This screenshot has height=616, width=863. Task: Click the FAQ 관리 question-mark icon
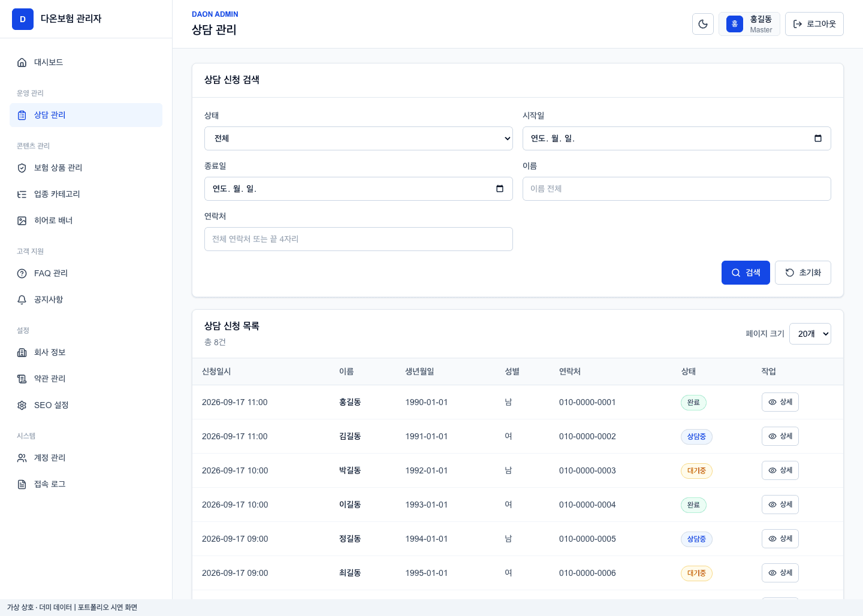click(x=22, y=273)
